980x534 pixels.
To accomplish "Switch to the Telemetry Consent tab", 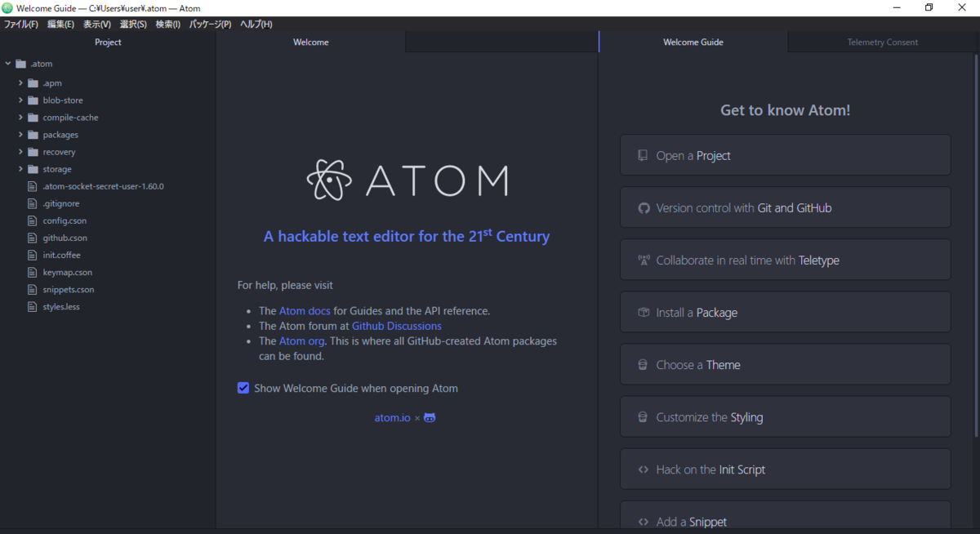I will pos(882,42).
